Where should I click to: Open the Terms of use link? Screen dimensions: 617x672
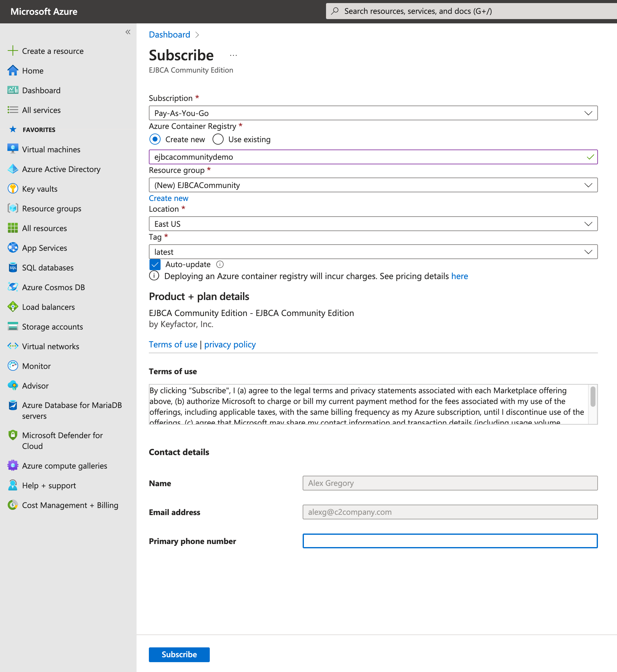pyautogui.click(x=173, y=344)
